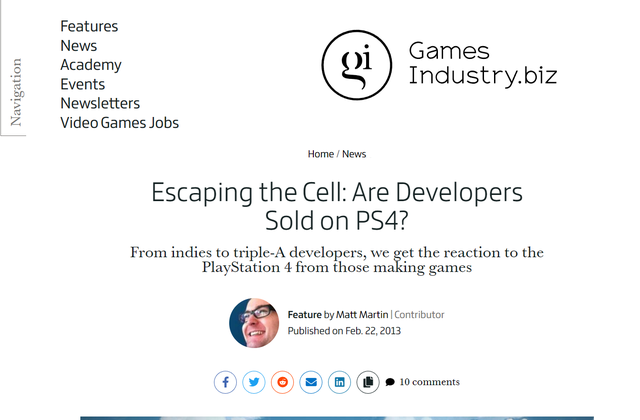Screen dimensions: 640x420
Task: Open Newsletters page
Action: tap(100, 103)
